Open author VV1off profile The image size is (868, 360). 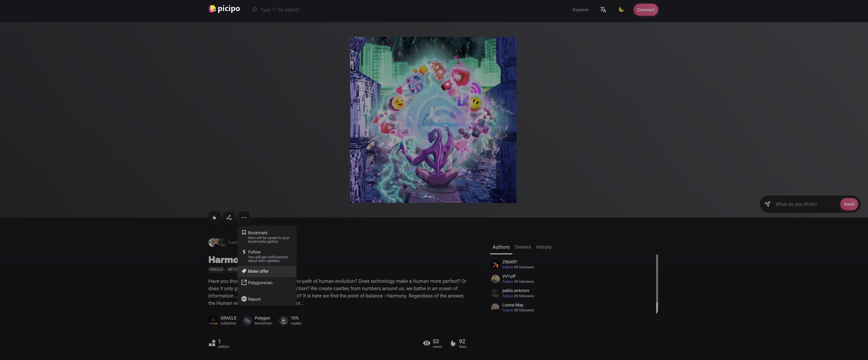point(509,276)
